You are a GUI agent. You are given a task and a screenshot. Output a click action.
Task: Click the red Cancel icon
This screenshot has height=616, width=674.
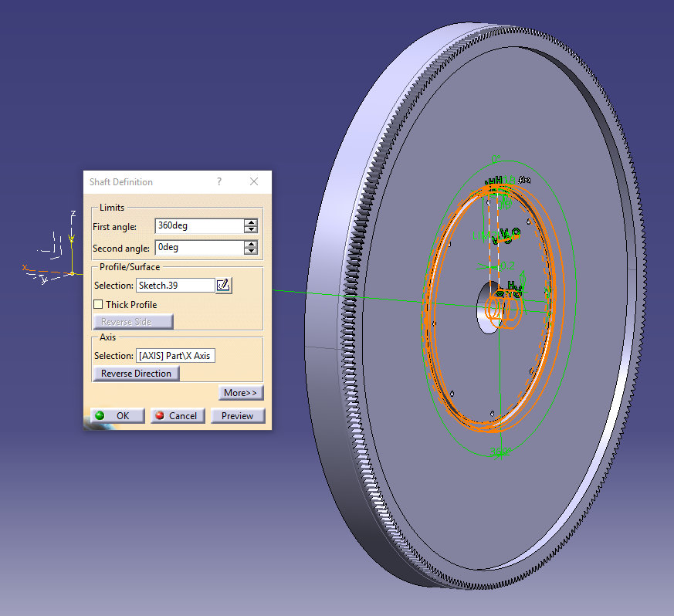(x=158, y=415)
